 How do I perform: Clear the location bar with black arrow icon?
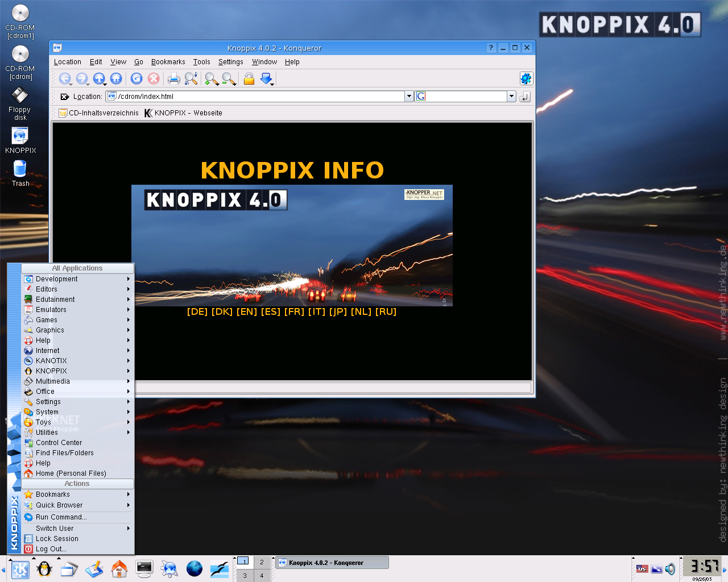(x=65, y=97)
